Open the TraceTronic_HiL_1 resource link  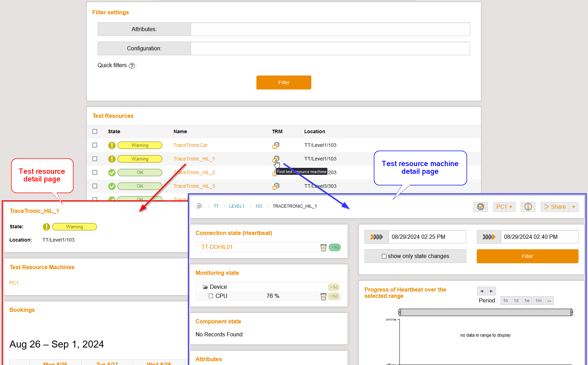tap(194, 159)
